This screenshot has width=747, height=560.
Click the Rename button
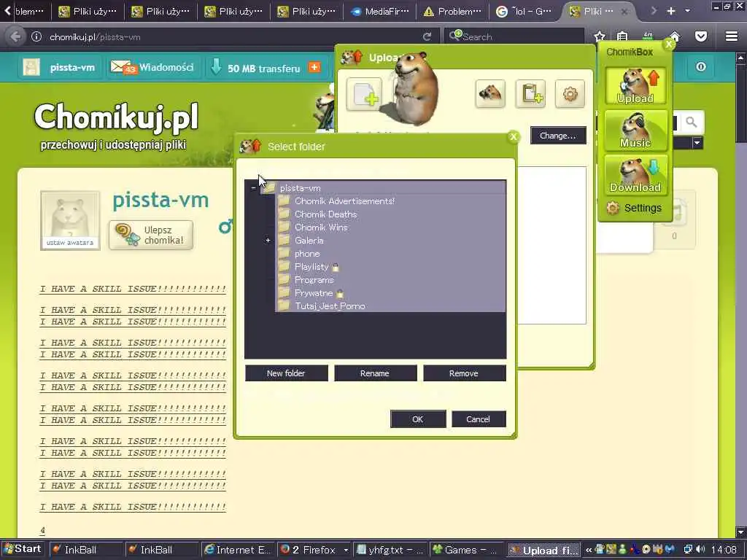tap(376, 373)
